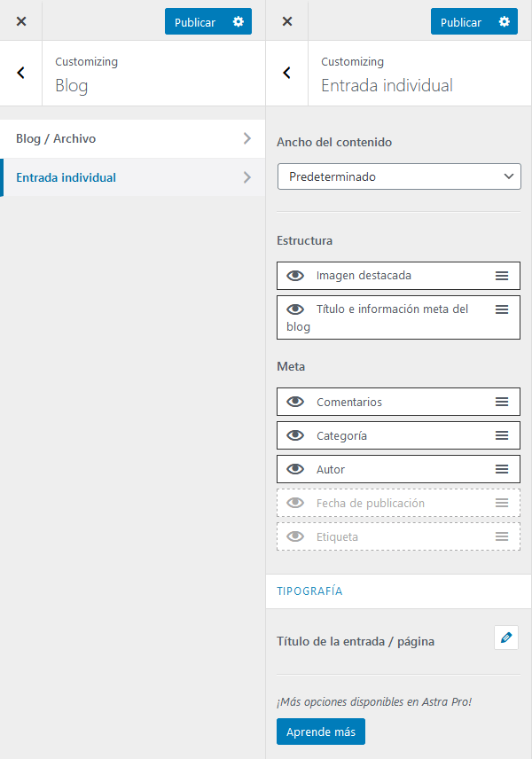Click the Aprende más button
This screenshot has width=532, height=759.
[320, 732]
